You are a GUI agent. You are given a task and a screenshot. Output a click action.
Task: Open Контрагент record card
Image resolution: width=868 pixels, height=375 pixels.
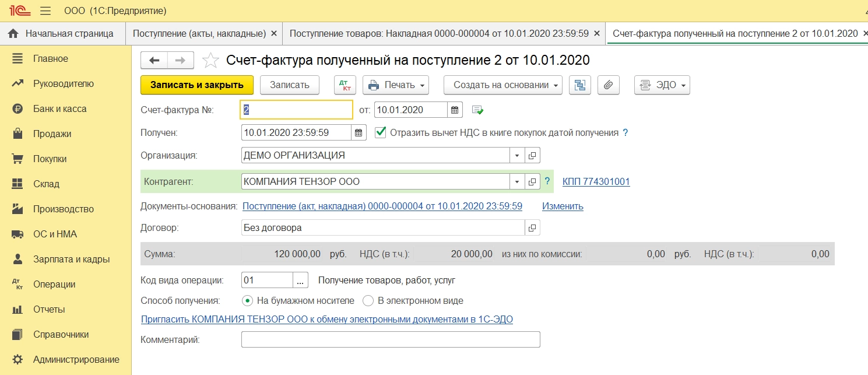[532, 181]
